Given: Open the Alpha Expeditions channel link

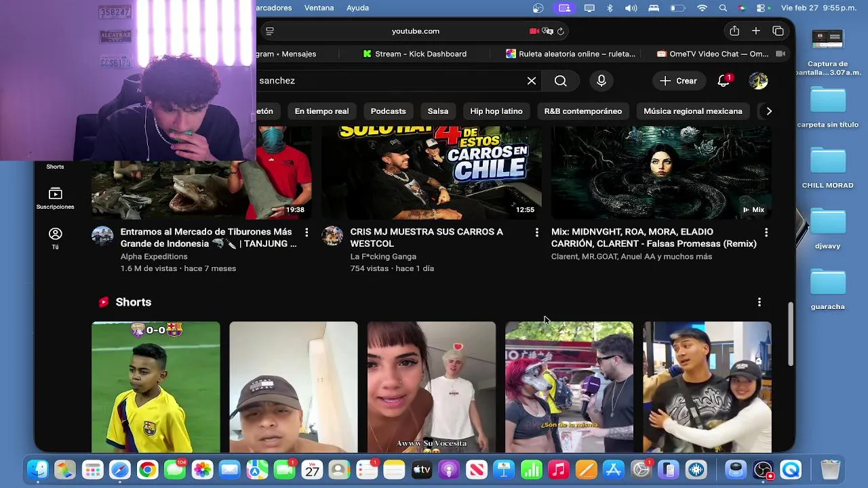Looking at the screenshot, I should click(x=154, y=256).
